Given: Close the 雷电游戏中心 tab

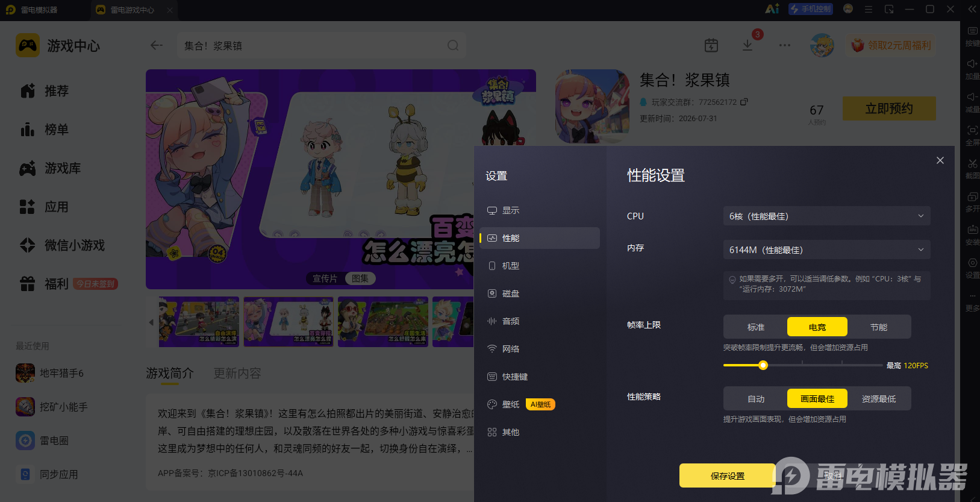Looking at the screenshot, I should (170, 10).
